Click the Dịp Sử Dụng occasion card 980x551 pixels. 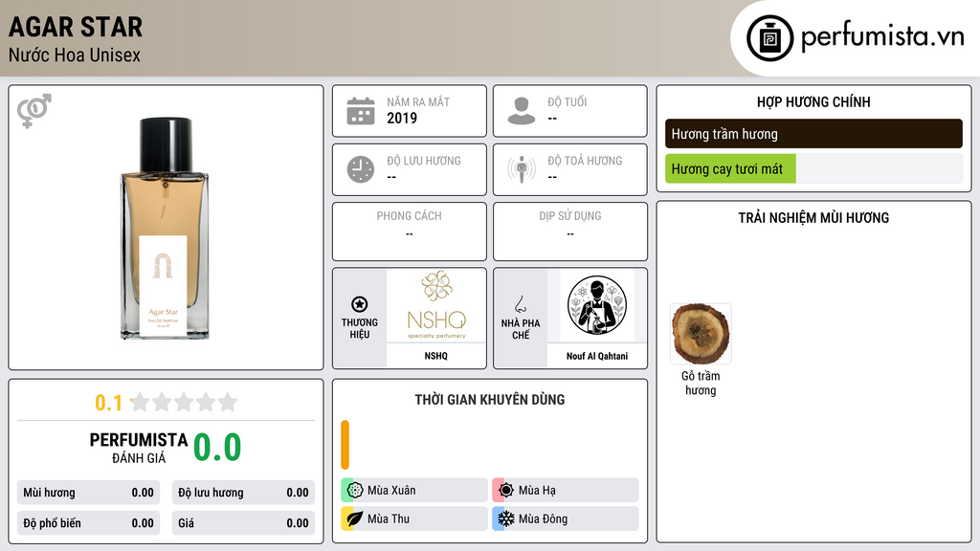(x=570, y=231)
